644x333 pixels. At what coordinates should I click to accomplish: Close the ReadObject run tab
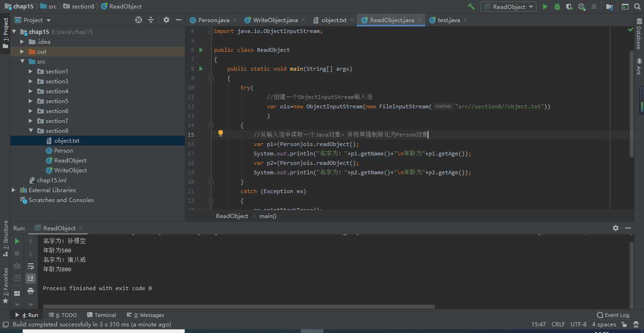click(x=81, y=228)
